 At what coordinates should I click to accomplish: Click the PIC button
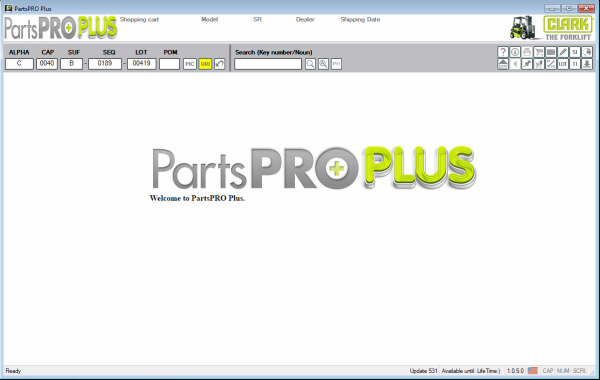pos(190,64)
